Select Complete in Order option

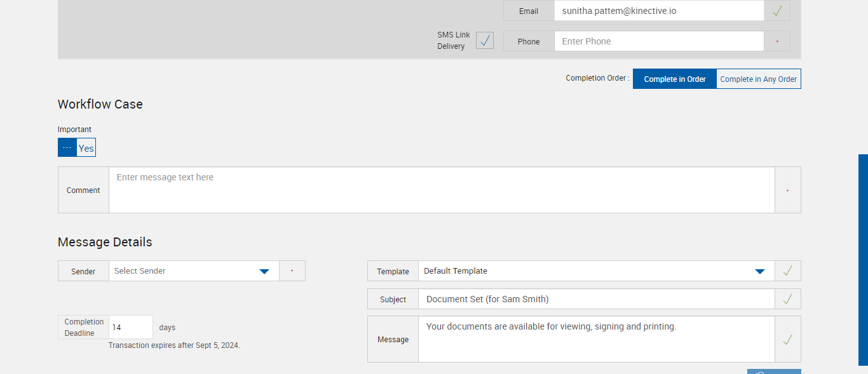pyautogui.click(x=674, y=79)
